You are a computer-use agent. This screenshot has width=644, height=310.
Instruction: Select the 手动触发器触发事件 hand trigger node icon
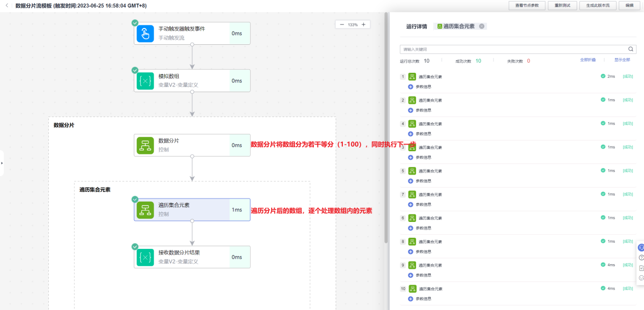(x=145, y=33)
